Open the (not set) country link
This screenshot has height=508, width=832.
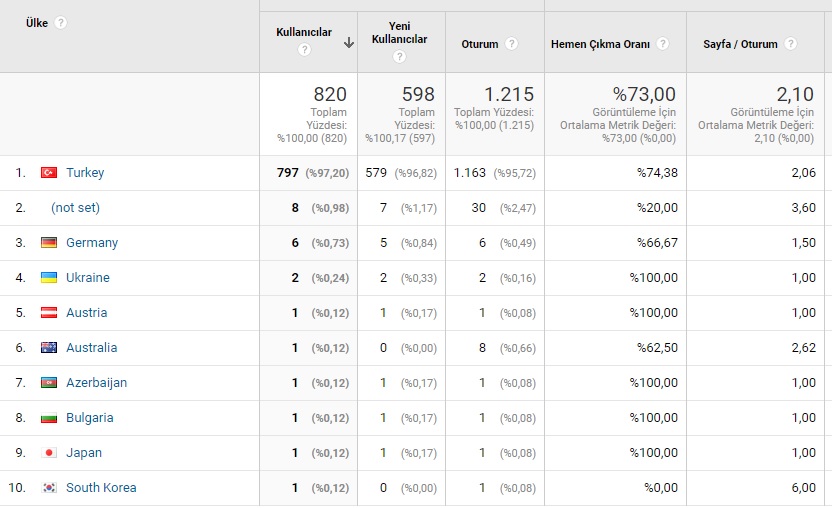tap(75, 208)
